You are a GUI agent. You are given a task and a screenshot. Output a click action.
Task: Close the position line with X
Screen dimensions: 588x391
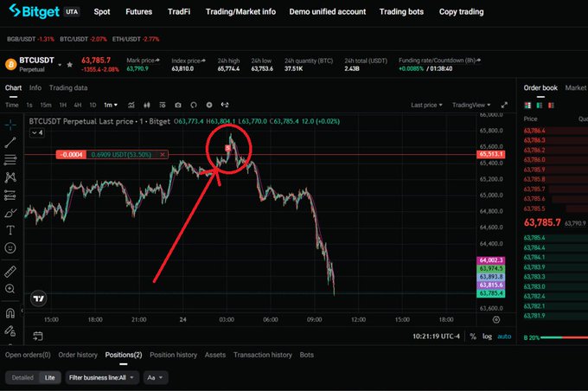163,155
